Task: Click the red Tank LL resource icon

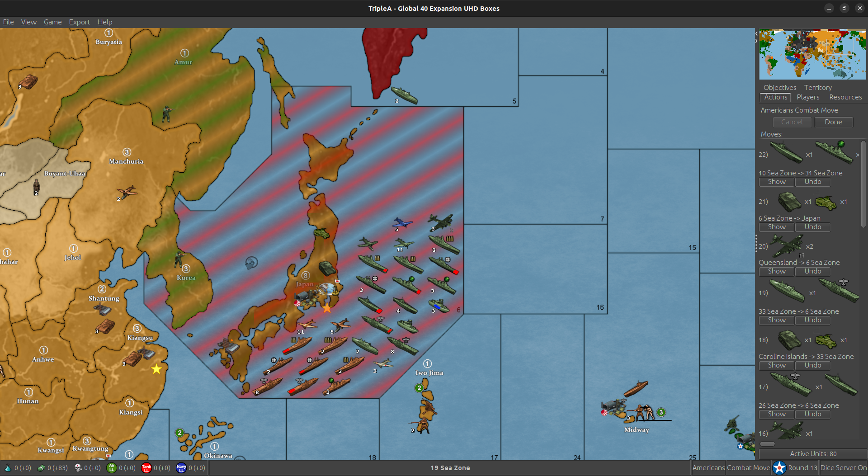Action: coord(146,468)
